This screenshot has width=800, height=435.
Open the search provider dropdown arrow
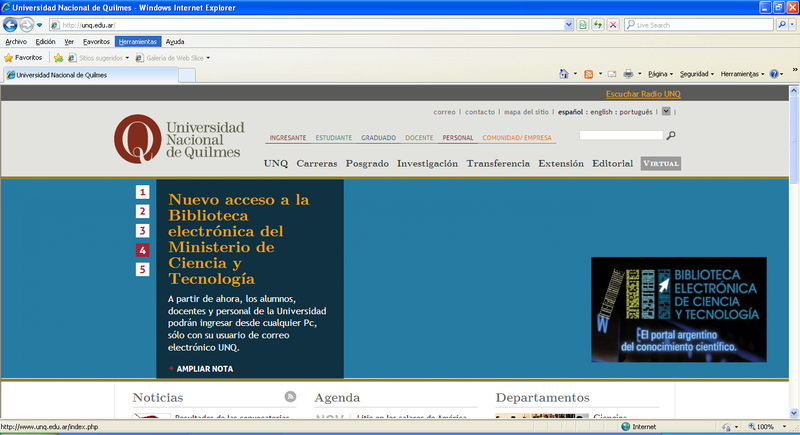792,24
